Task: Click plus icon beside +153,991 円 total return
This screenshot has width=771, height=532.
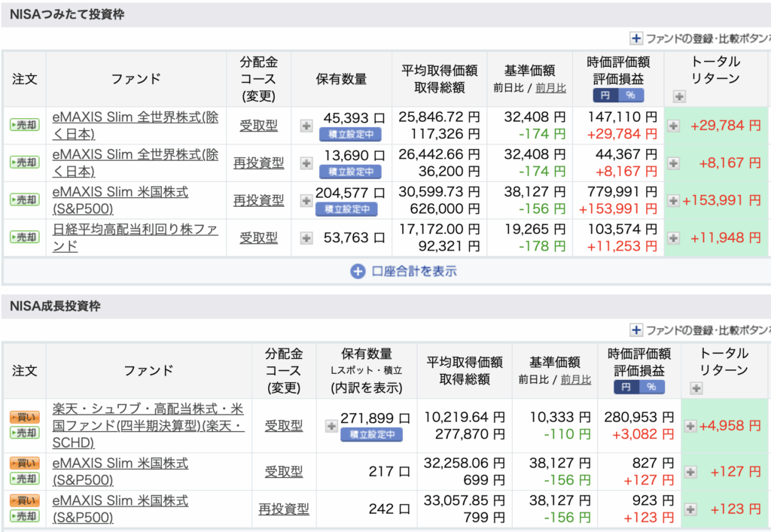Action: (674, 200)
